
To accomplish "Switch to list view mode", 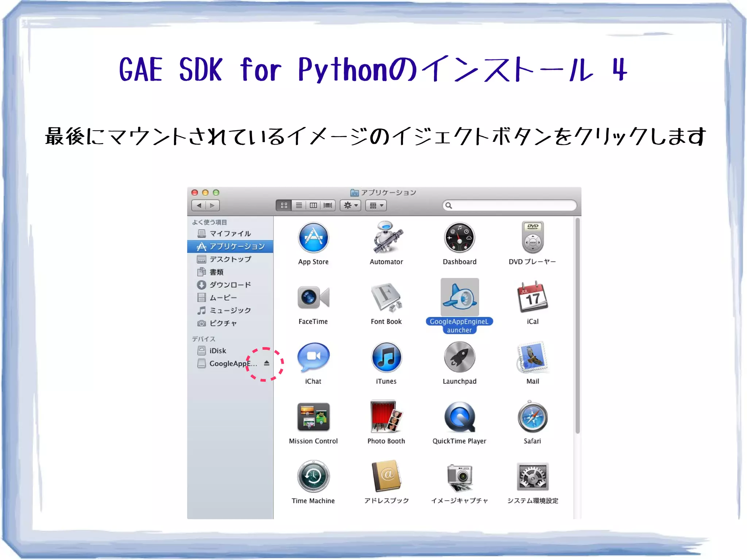I will (299, 205).
